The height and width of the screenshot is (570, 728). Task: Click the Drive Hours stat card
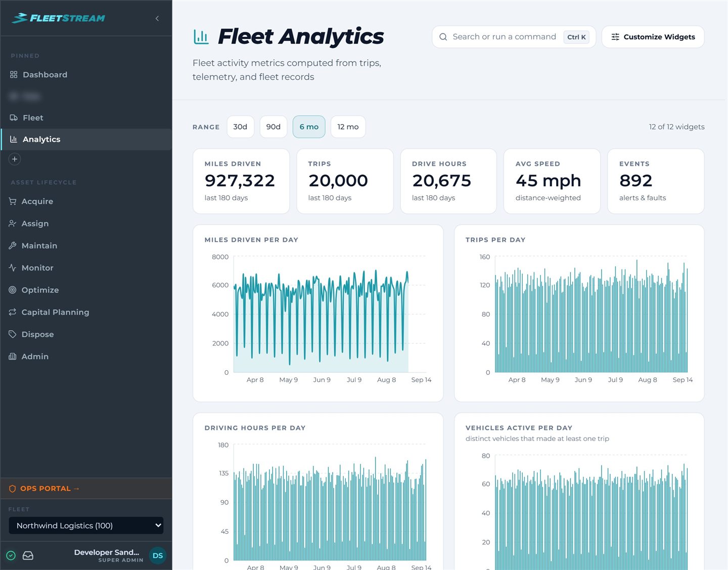[x=448, y=181]
